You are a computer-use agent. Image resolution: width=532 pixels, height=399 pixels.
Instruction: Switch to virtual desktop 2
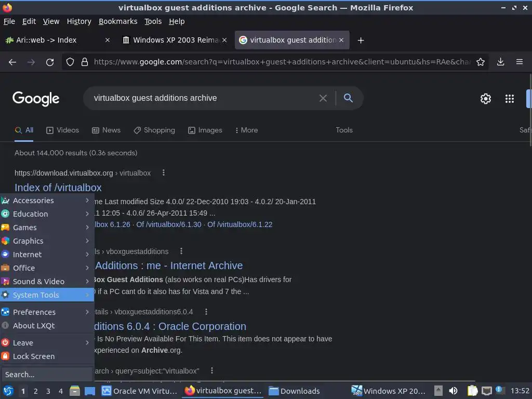point(36,391)
